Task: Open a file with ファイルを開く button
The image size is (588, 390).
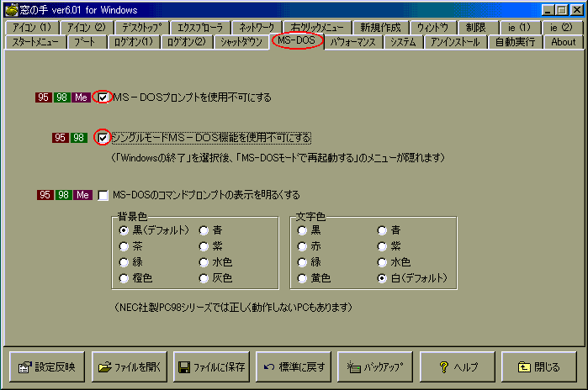Action: [130, 366]
